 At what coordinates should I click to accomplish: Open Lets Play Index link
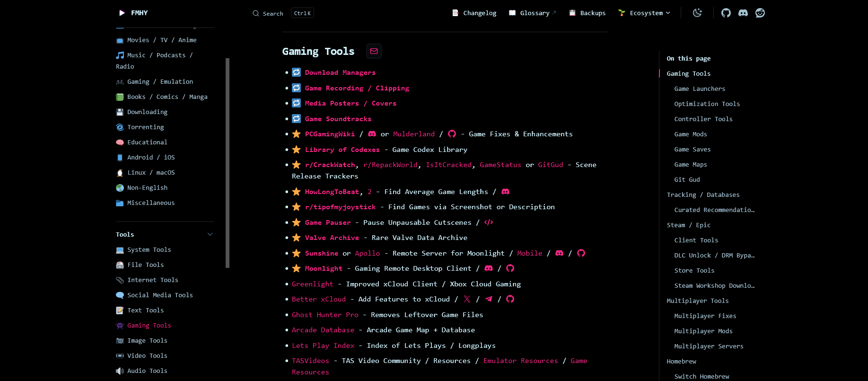click(x=323, y=346)
